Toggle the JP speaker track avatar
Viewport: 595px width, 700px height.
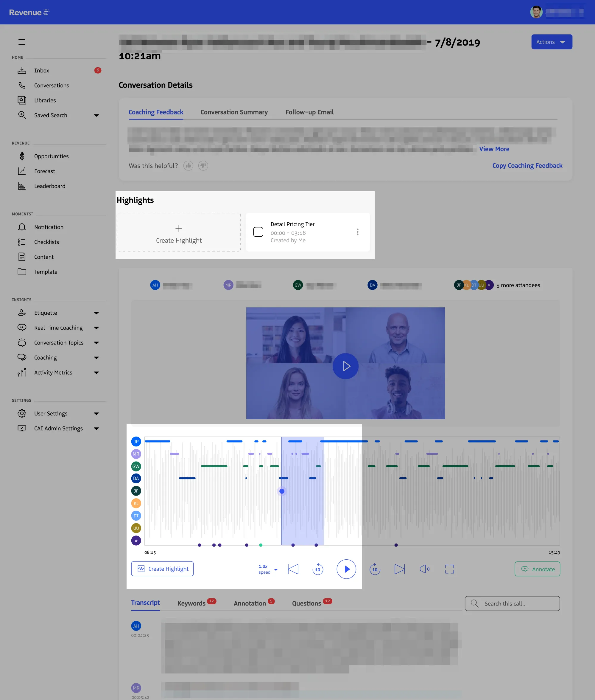click(136, 441)
